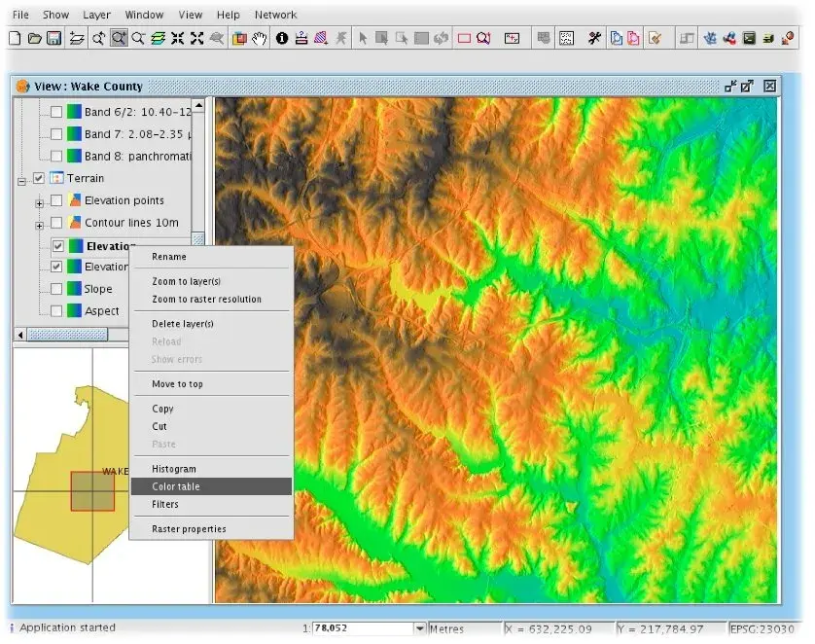The image size is (815, 644).
Task: Enable the Slope layer
Action: [56, 288]
